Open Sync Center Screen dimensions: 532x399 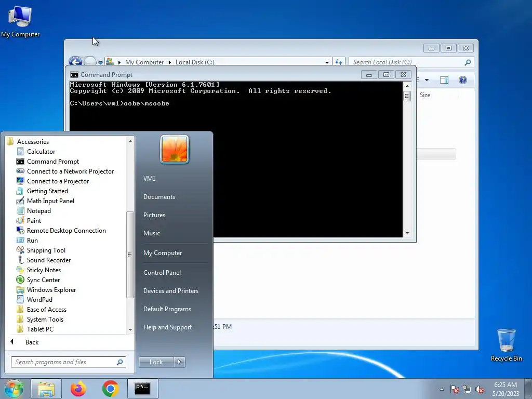coord(43,280)
